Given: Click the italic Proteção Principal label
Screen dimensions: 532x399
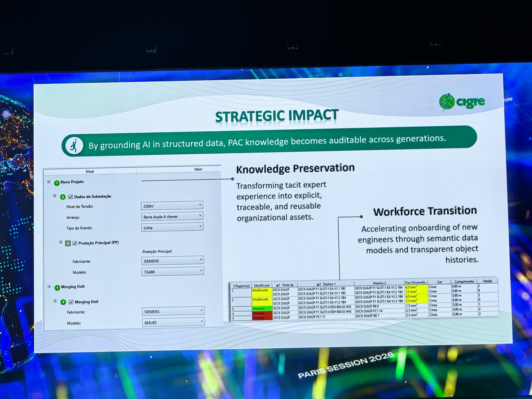Looking at the screenshot, I should click(157, 251).
